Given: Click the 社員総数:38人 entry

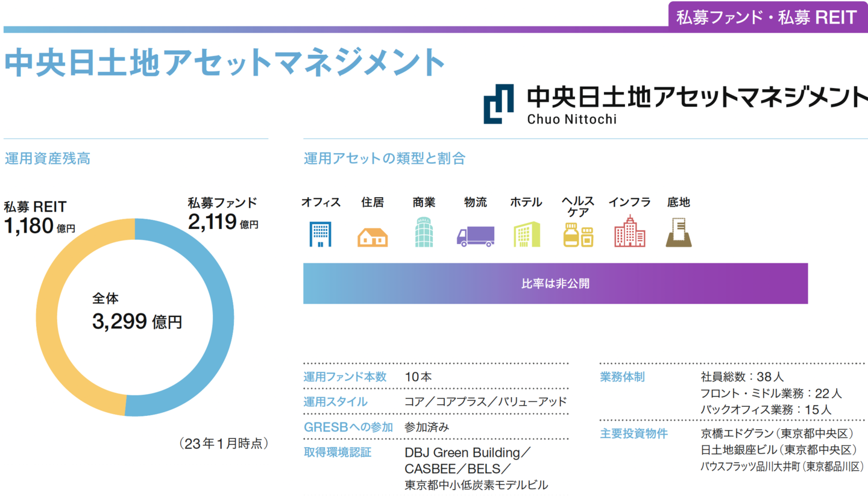Looking at the screenshot, I should pyautogui.click(x=742, y=377).
